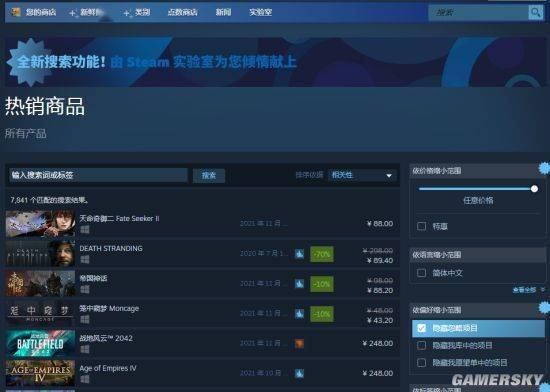Click the magnifier search icon at top right
550x392 pixels.
point(535,13)
